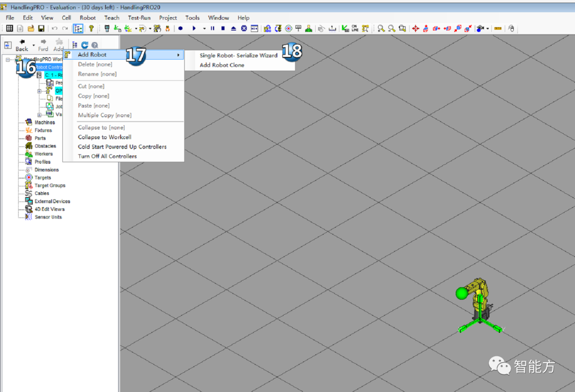Open the Project menu
The image size is (575, 392).
(168, 18)
